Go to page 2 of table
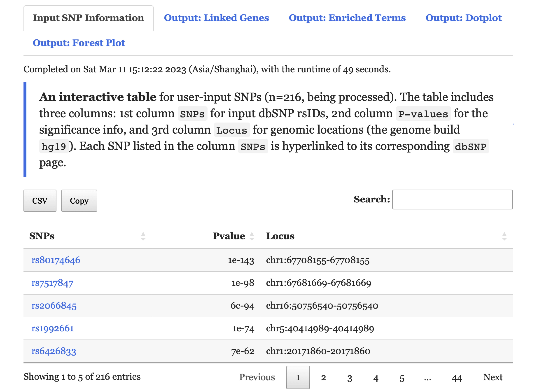This screenshot has width=537, height=392. tap(323, 378)
